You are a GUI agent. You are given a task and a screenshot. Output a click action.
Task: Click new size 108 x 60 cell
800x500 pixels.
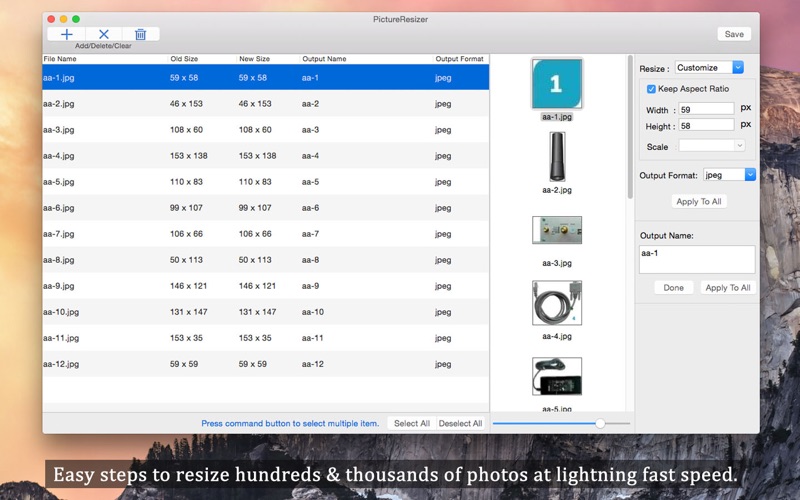click(255, 130)
